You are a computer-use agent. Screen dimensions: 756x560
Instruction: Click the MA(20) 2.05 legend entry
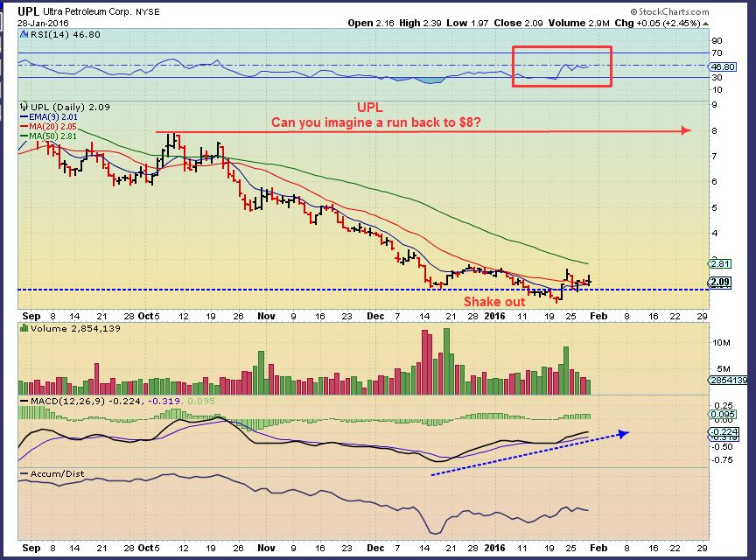48,126
